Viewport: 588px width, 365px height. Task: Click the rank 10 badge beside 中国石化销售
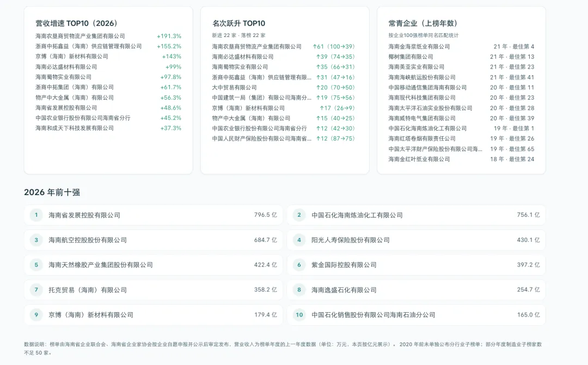point(299,315)
